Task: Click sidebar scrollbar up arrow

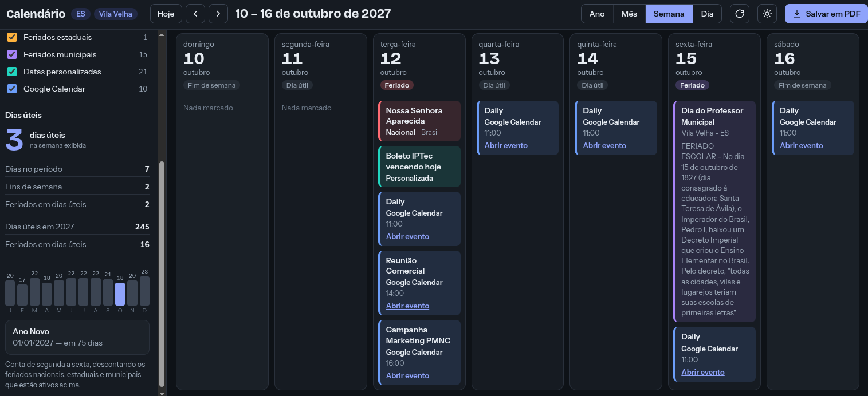Action: click(x=162, y=34)
